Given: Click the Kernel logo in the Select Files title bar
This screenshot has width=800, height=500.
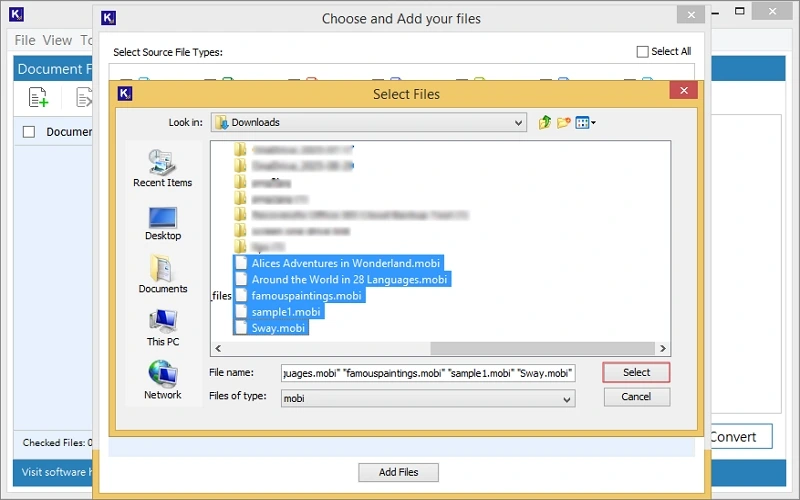Looking at the screenshot, I should 125,93.
